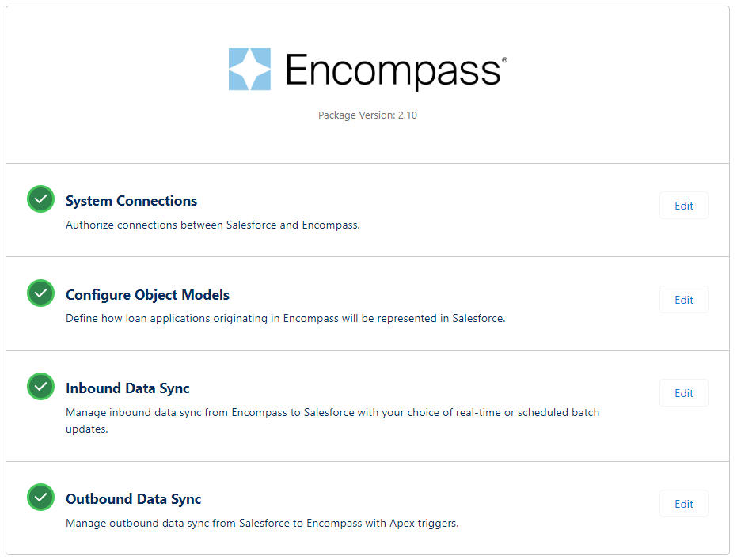Image resolution: width=737 pixels, height=560 pixels.
Task: Select the System Connections heading
Action: pos(131,201)
